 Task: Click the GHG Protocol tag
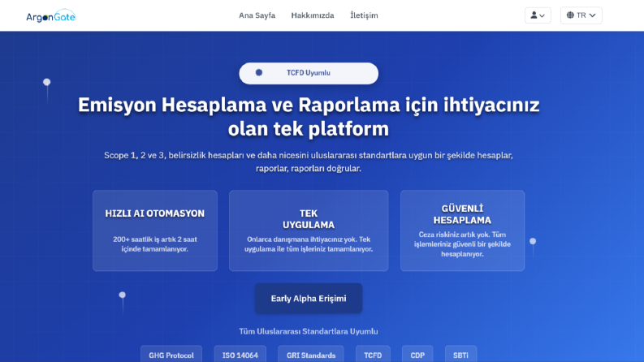171,355
